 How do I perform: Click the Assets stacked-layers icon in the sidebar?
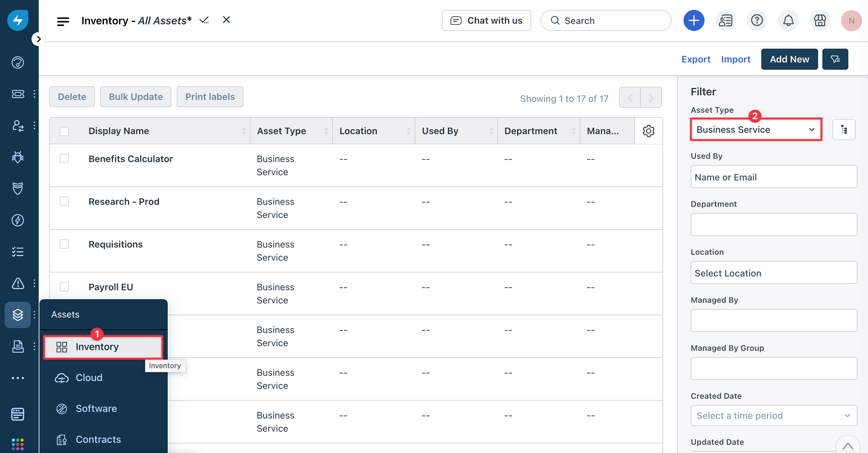coord(17,315)
